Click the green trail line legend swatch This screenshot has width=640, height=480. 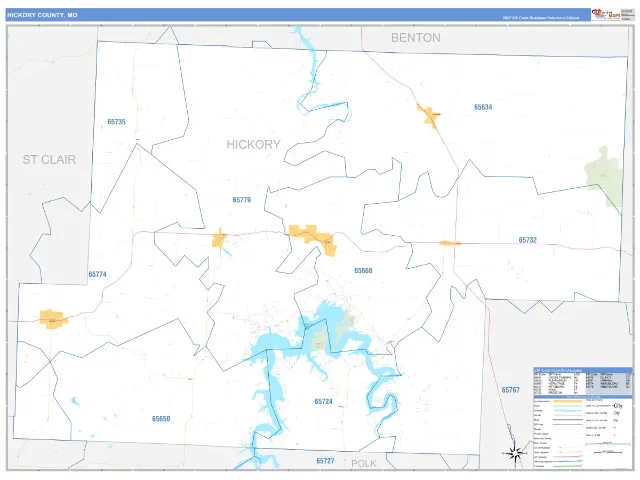(x=567, y=466)
